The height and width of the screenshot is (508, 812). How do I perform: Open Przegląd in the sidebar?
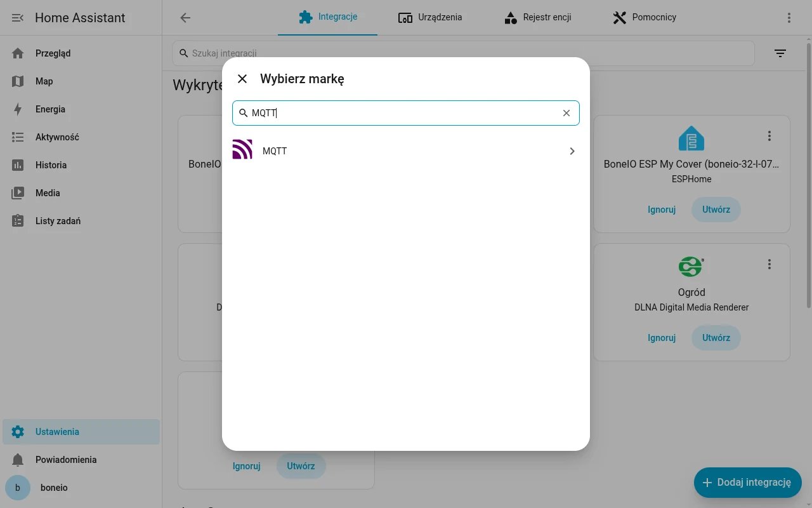pyautogui.click(x=81, y=53)
